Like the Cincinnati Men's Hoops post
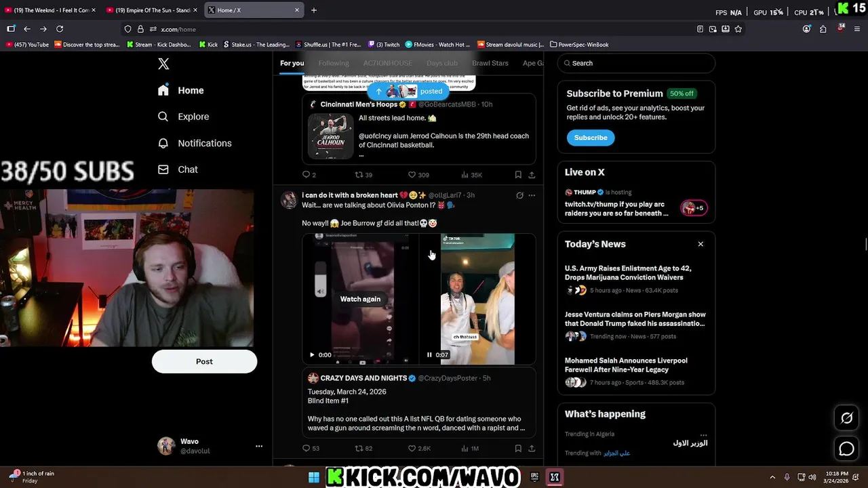This screenshot has height=488, width=868. pos(418,175)
